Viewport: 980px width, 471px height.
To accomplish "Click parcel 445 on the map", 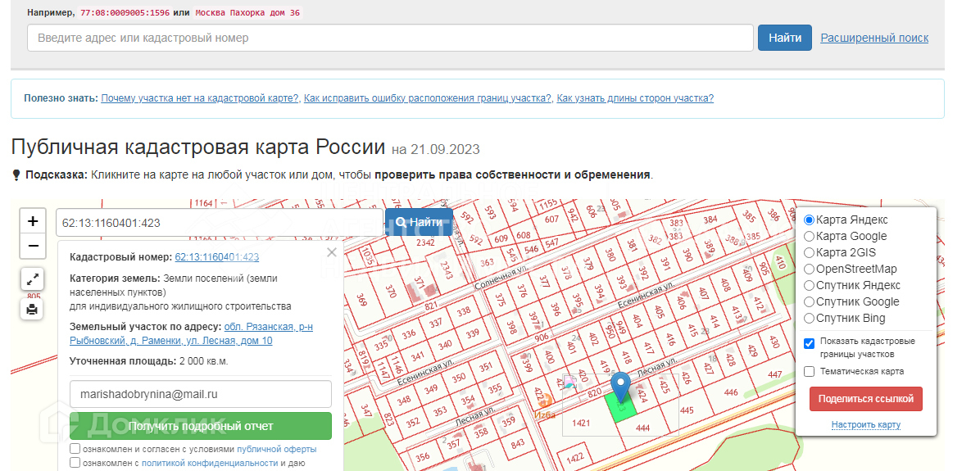I will pyautogui.click(x=687, y=410).
